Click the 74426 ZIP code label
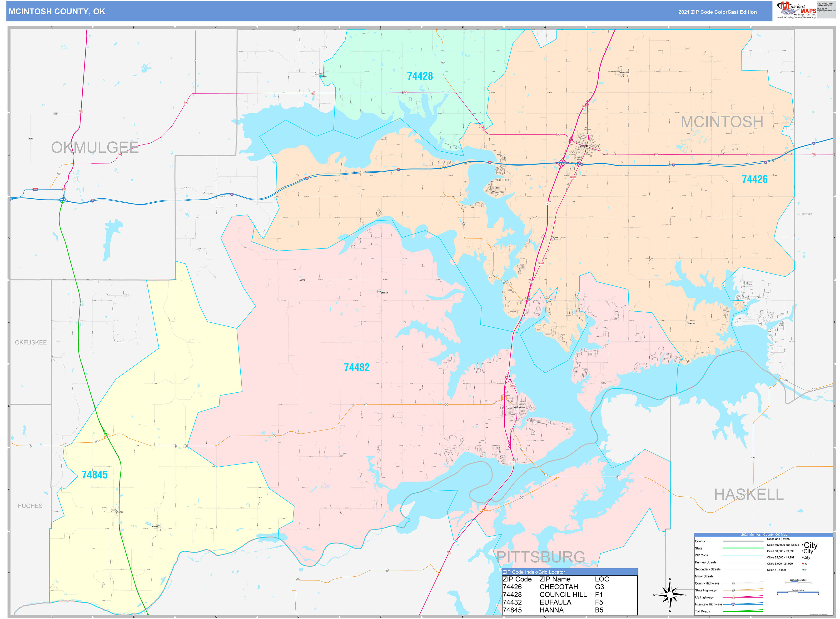Image resolution: width=840 pixels, height=619 pixels. 754,179
